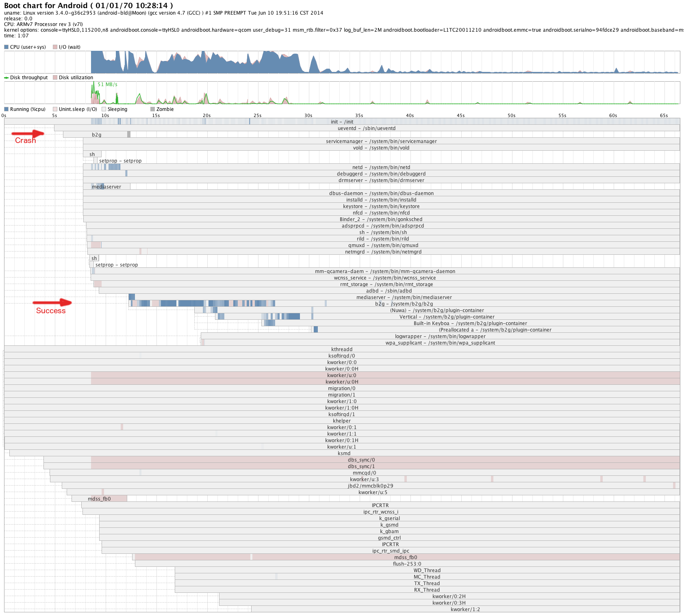This screenshot has width=684, height=616.
Task: Click the Sleeping legend swatch
Action: 104,109
